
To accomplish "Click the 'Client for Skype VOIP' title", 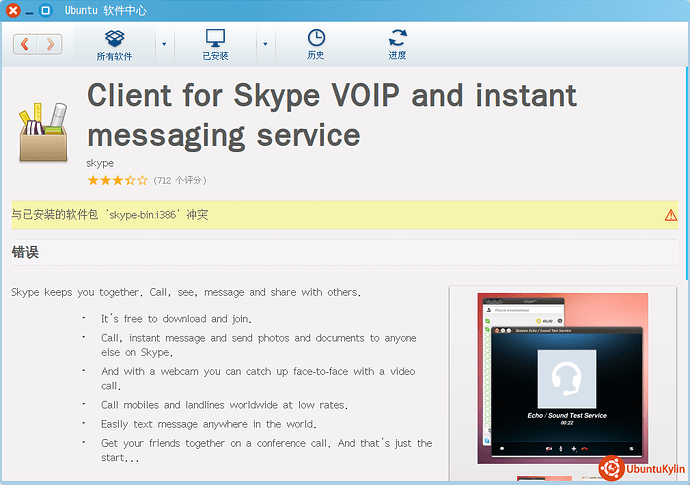I will click(x=332, y=115).
